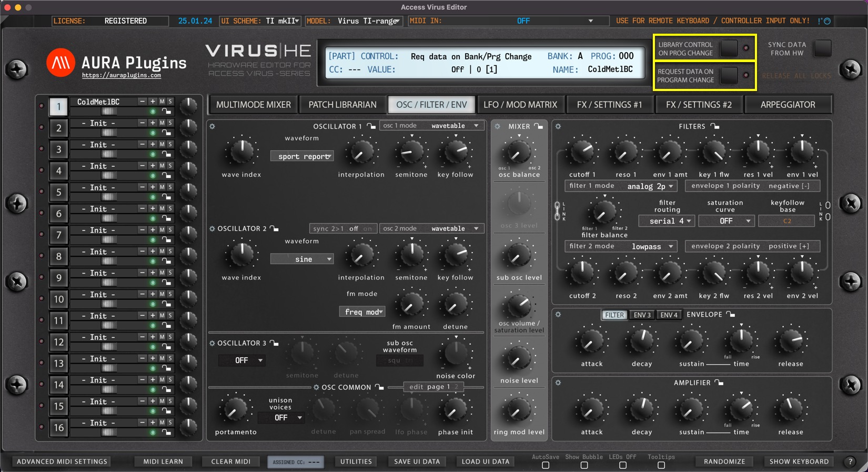Image resolution: width=868 pixels, height=472 pixels.
Task: Click the Oscillator 1 lock icon
Action: (x=371, y=126)
